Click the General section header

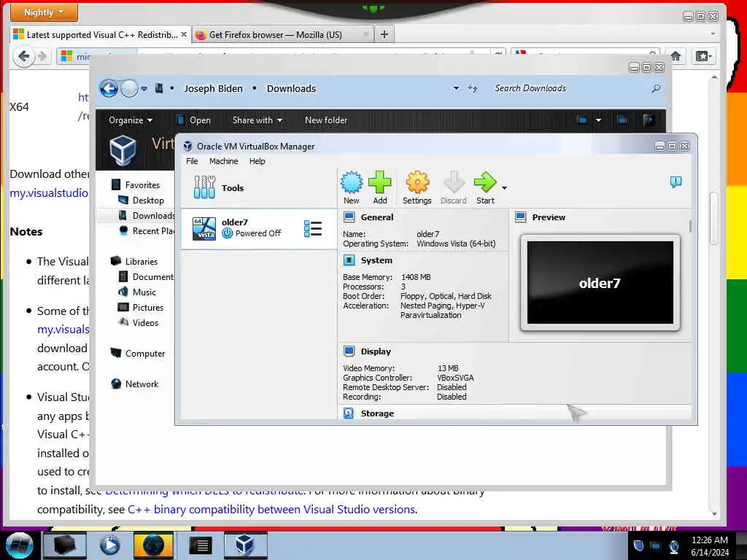[x=377, y=217]
